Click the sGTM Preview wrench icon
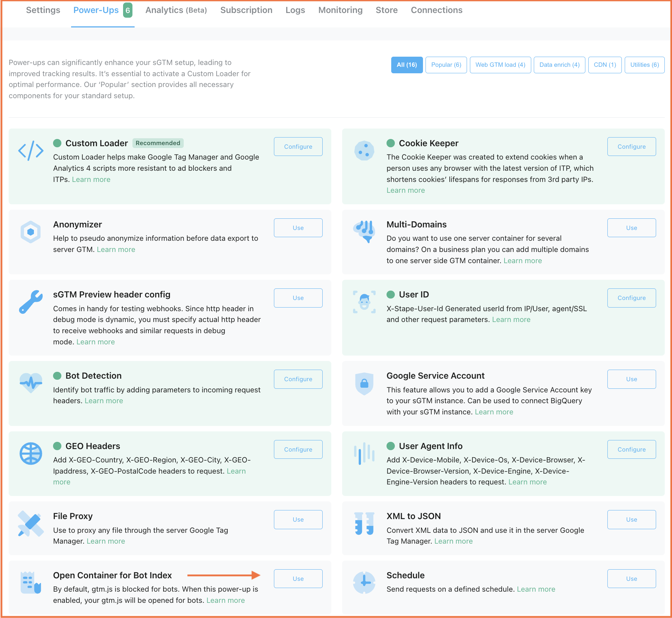The height and width of the screenshot is (618, 672). pyautogui.click(x=31, y=302)
